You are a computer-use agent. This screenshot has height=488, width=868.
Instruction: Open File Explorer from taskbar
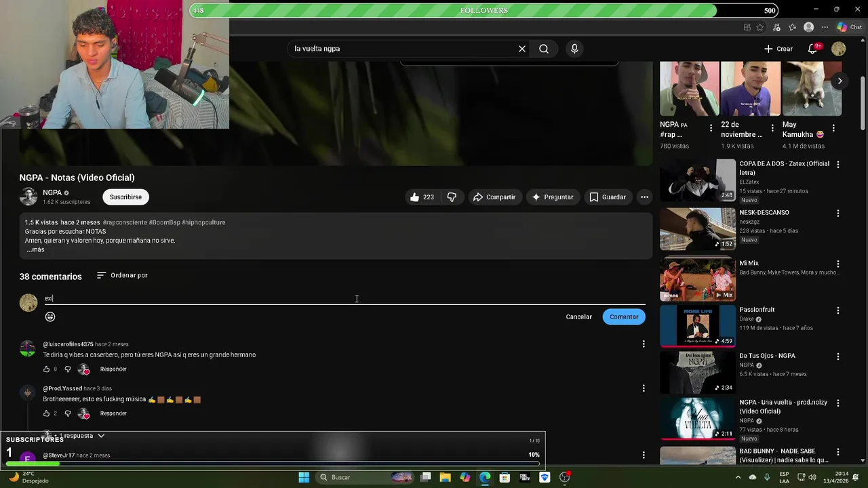tap(446, 477)
